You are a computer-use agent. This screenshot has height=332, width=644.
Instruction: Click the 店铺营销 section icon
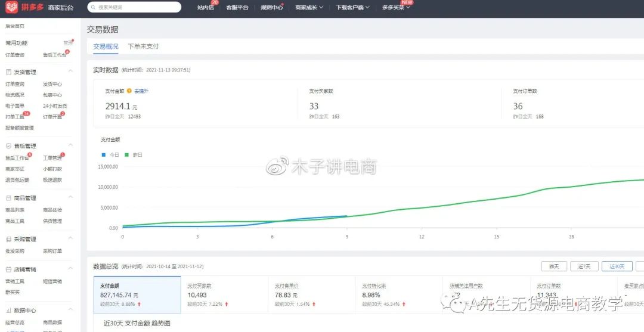click(8, 269)
